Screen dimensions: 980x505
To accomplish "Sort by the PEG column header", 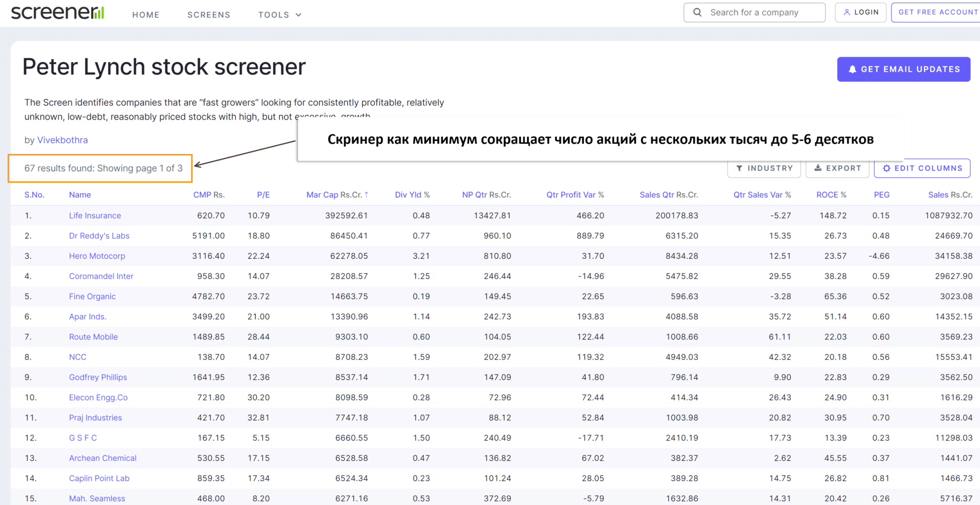I will click(881, 195).
